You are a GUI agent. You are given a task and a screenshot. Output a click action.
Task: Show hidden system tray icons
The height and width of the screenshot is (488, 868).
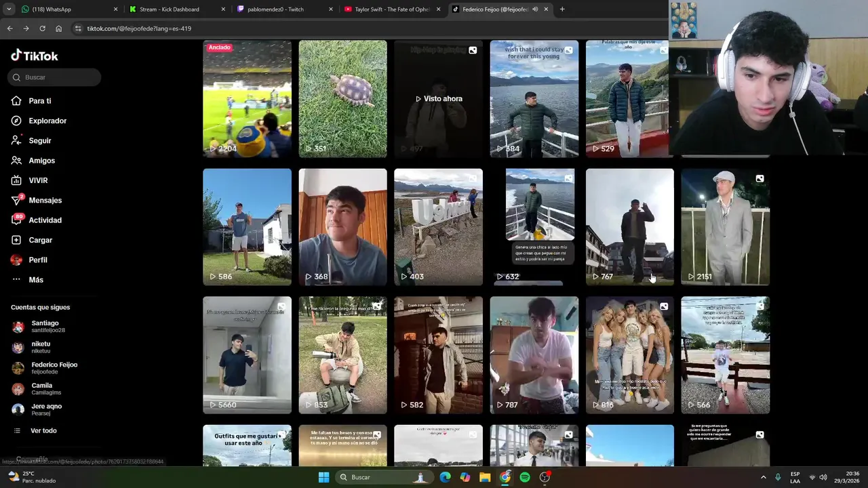click(x=763, y=477)
